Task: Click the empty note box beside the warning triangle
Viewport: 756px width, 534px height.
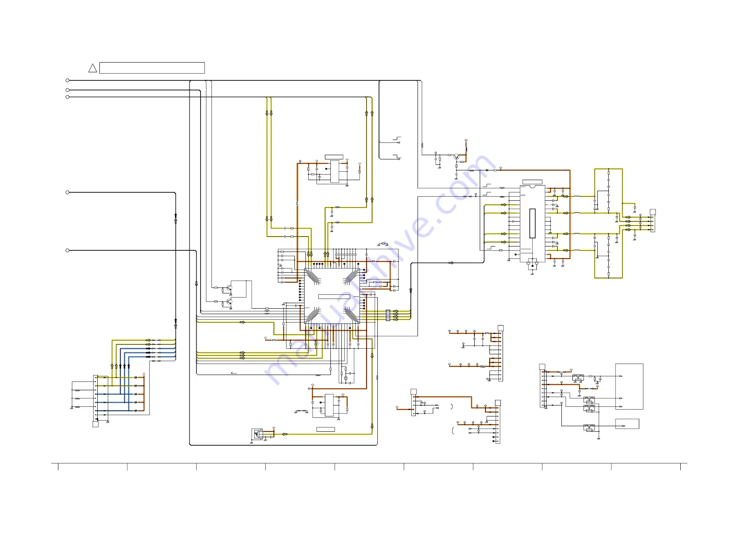Action: pos(152,68)
